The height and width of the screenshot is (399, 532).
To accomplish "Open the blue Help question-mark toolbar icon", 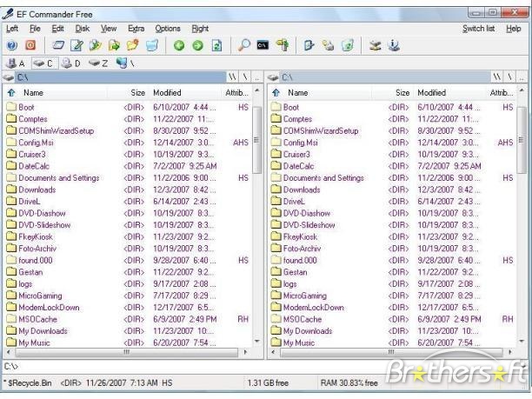I will click(12, 45).
